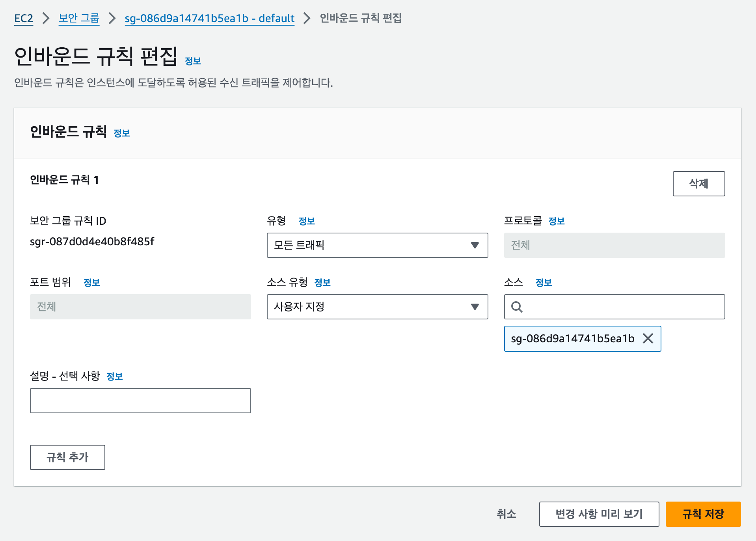Go to 보안 그룹 breadcrumb link
756x541 pixels.
tap(79, 18)
